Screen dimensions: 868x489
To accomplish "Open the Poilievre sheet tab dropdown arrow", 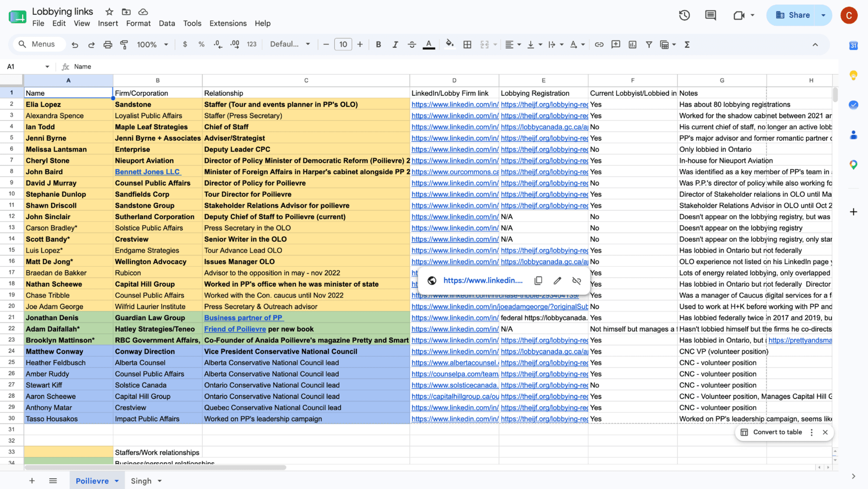I will (x=117, y=481).
